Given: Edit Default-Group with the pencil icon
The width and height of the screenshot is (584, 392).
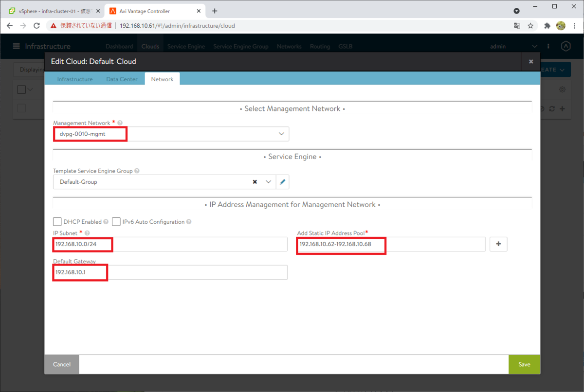Looking at the screenshot, I should point(282,182).
